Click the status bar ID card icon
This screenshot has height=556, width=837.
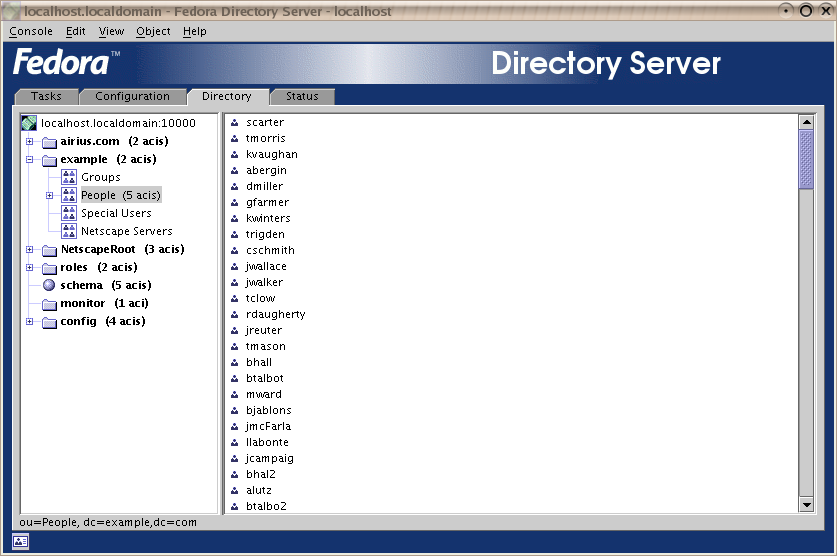tap(20, 542)
